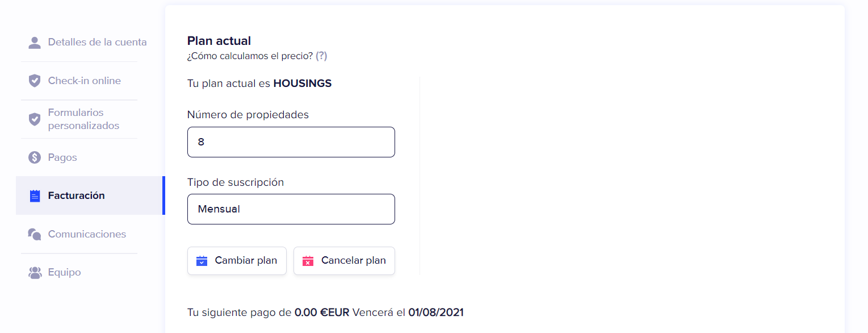Click the blue invoice icon for Facturación
This screenshot has width=868, height=333.
tap(35, 196)
